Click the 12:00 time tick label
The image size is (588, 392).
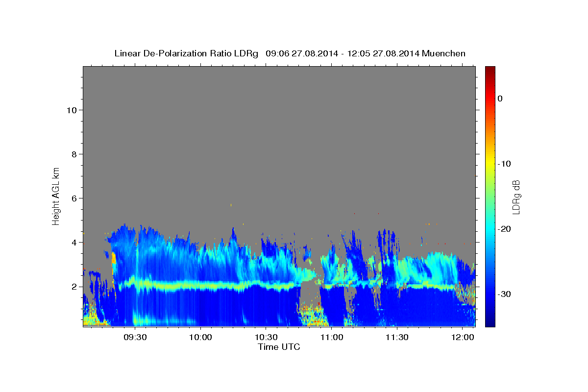pos(463,337)
